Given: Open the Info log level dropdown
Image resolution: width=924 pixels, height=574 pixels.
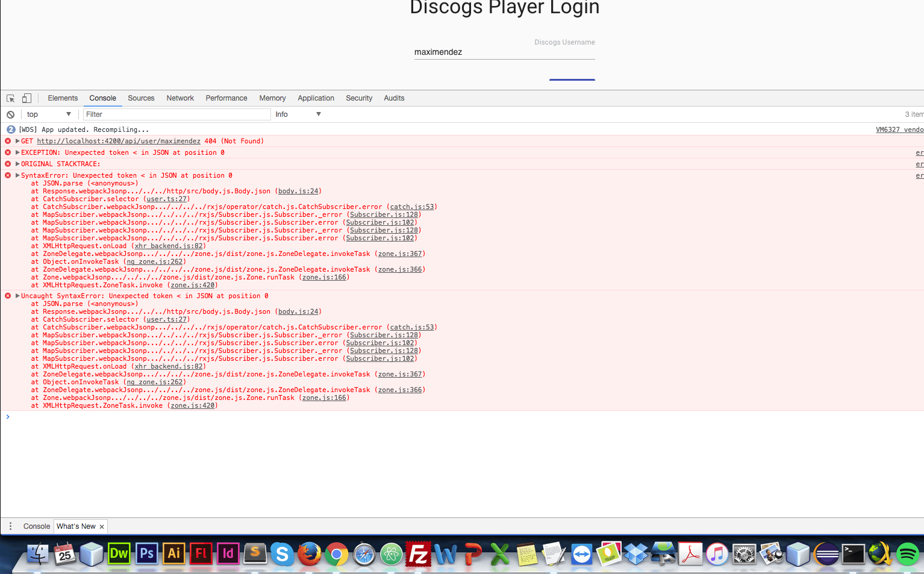Looking at the screenshot, I should point(298,114).
